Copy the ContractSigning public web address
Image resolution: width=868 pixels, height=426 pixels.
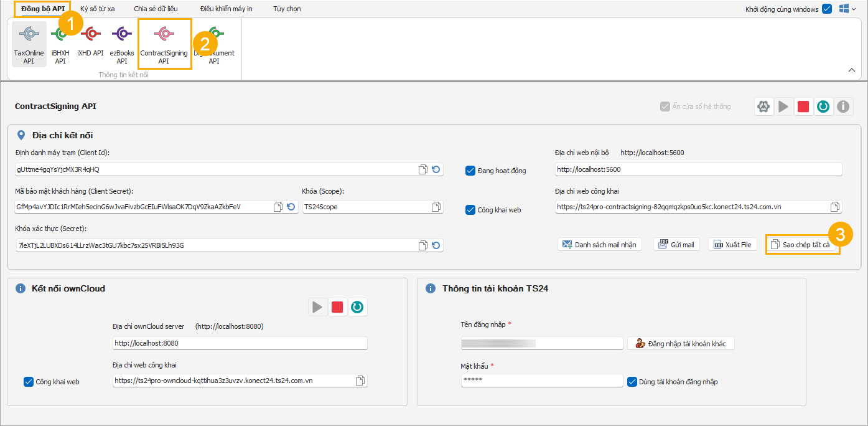(x=834, y=207)
